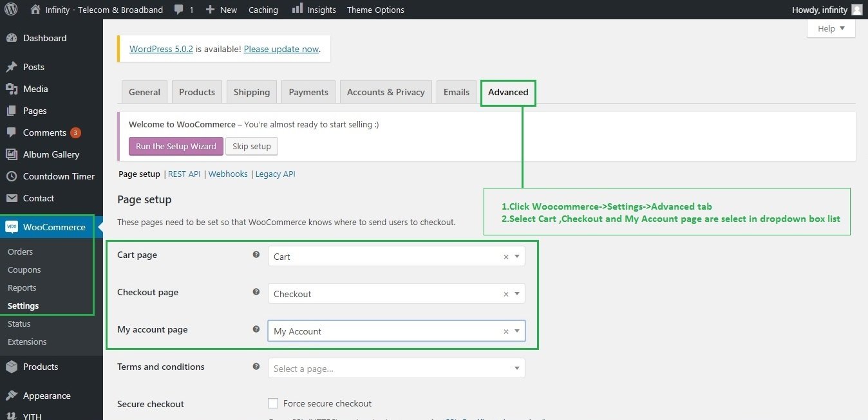This screenshot has width=868, height=420.
Task: Click the Countdown Timer clock icon
Action: (x=12, y=176)
